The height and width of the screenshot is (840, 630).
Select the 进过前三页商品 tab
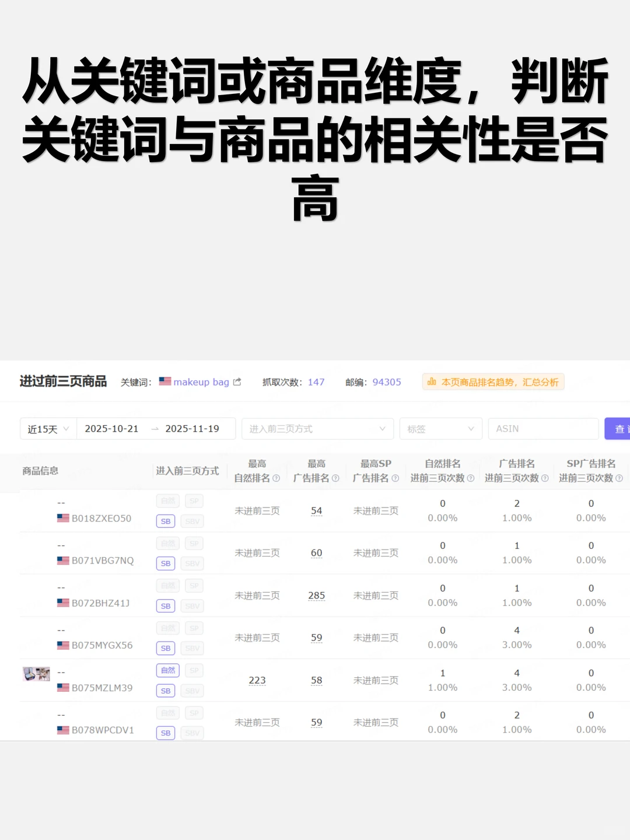click(x=62, y=381)
